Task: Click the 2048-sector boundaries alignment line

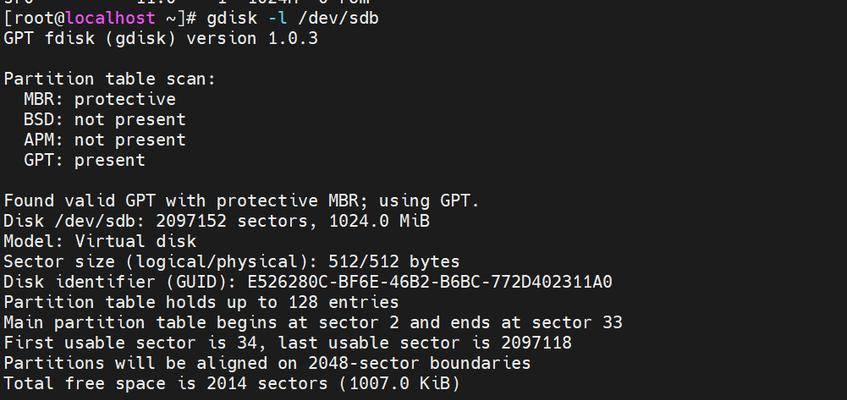Action: 267,363
